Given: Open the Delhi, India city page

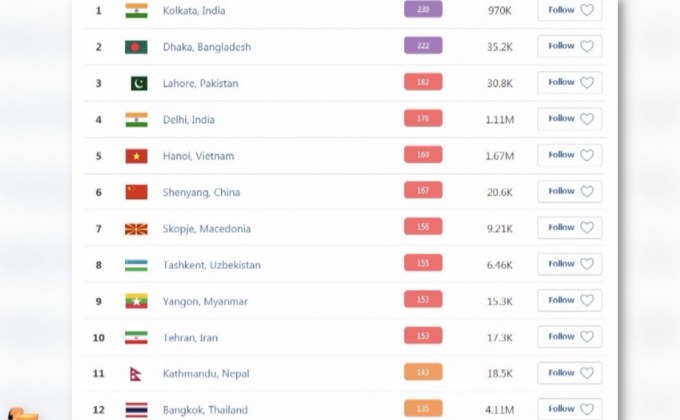Looking at the screenshot, I should [x=189, y=120].
